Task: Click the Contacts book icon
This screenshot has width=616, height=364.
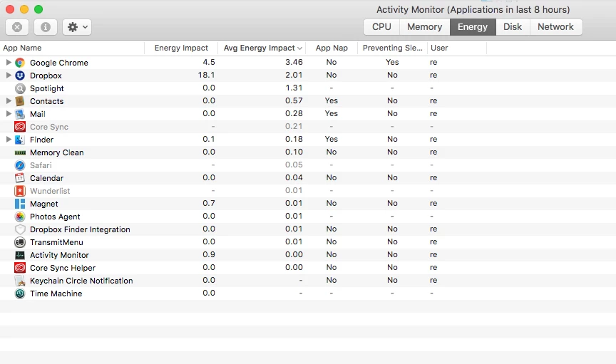Action: tap(20, 101)
